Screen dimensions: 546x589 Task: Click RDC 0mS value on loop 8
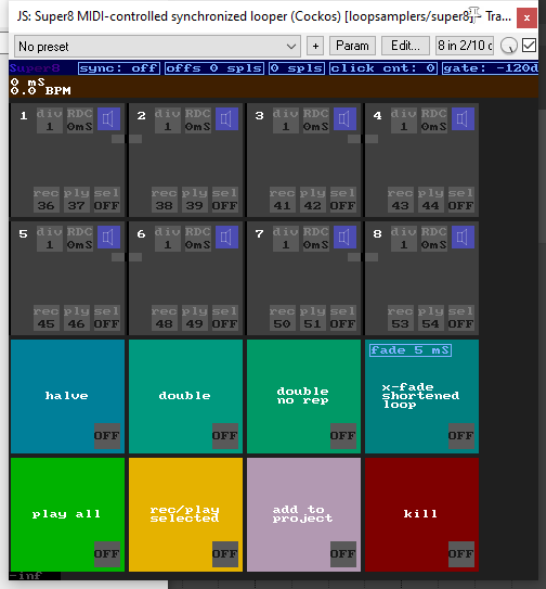[x=434, y=238]
